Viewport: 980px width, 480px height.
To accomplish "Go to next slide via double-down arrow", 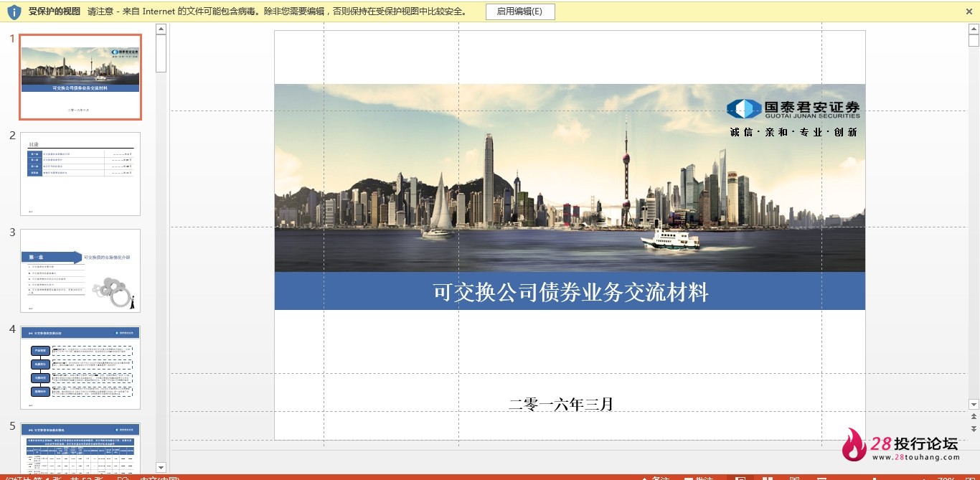I will click(x=974, y=428).
